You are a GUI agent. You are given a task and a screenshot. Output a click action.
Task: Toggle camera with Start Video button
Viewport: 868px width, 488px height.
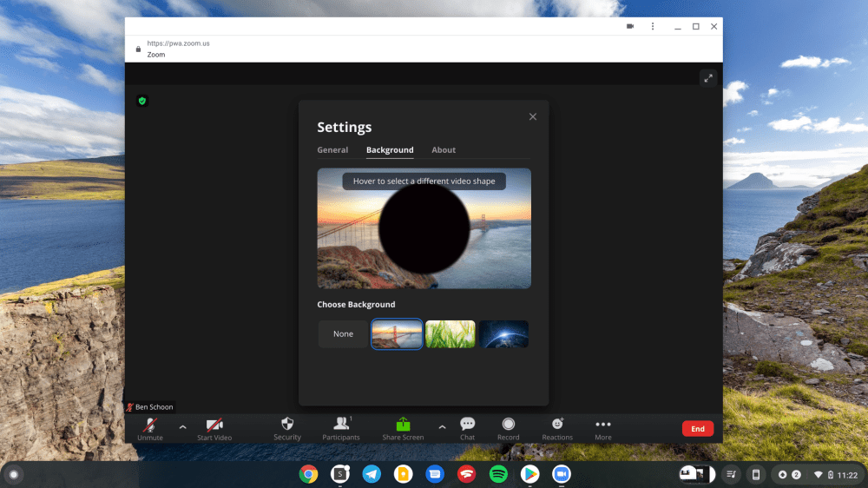[214, 425]
